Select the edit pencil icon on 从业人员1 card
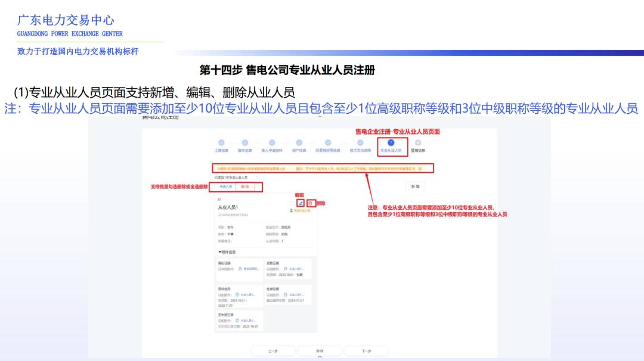Screen dimensions: 644x361 [x=302, y=203]
